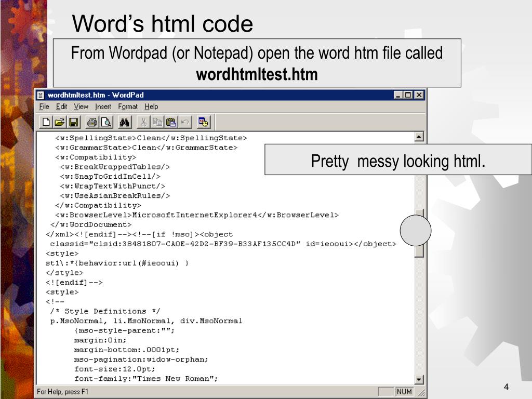The height and width of the screenshot is (399, 532).
Task: Open the File menu
Action: click(44, 107)
